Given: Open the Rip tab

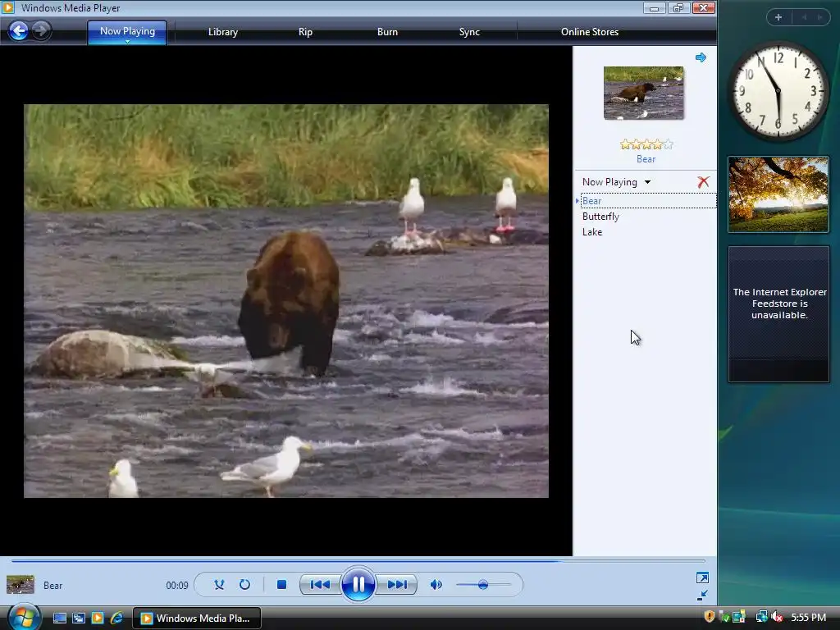Looking at the screenshot, I should tap(305, 32).
